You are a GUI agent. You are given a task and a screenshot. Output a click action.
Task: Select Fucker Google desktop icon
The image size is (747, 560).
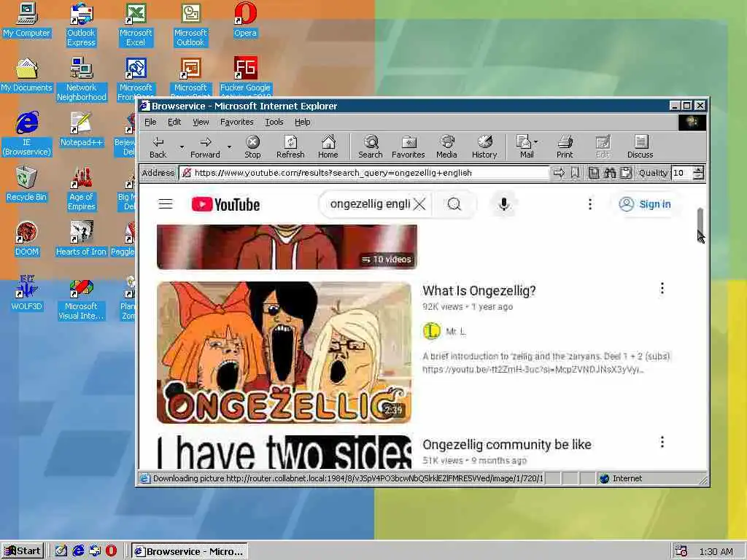245,76
